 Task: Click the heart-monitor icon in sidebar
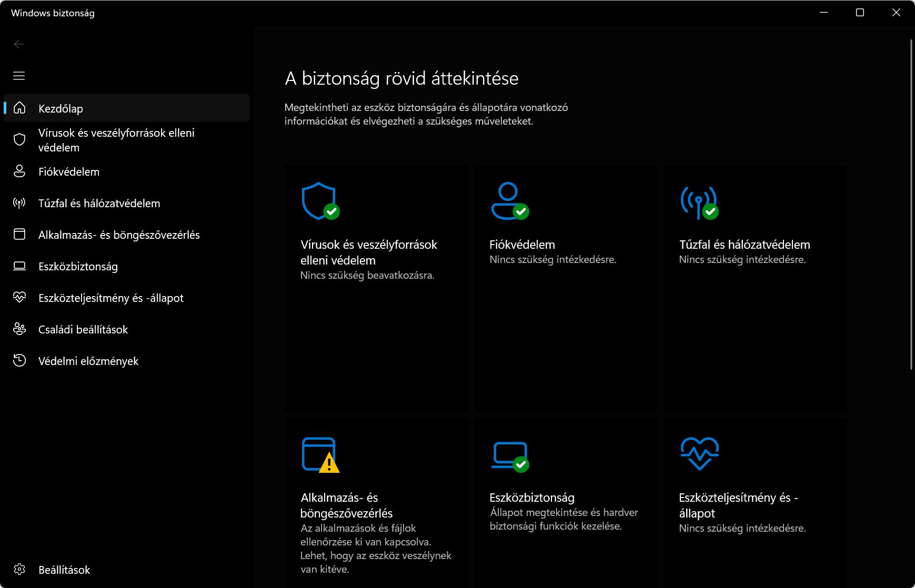pyautogui.click(x=19, y=298)
